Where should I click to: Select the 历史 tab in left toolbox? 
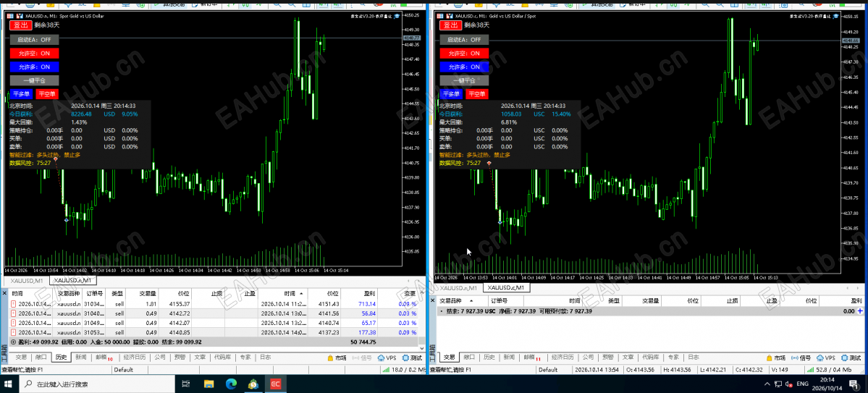click(60, 358)
